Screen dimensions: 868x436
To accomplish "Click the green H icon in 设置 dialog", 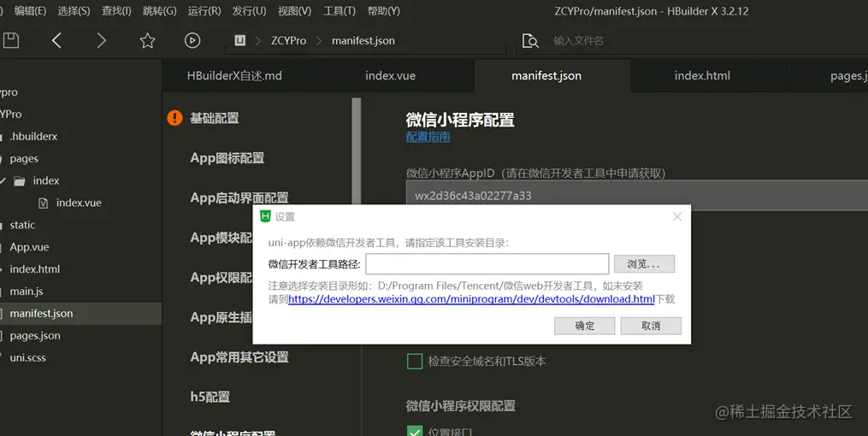I will tap(265, 216).
